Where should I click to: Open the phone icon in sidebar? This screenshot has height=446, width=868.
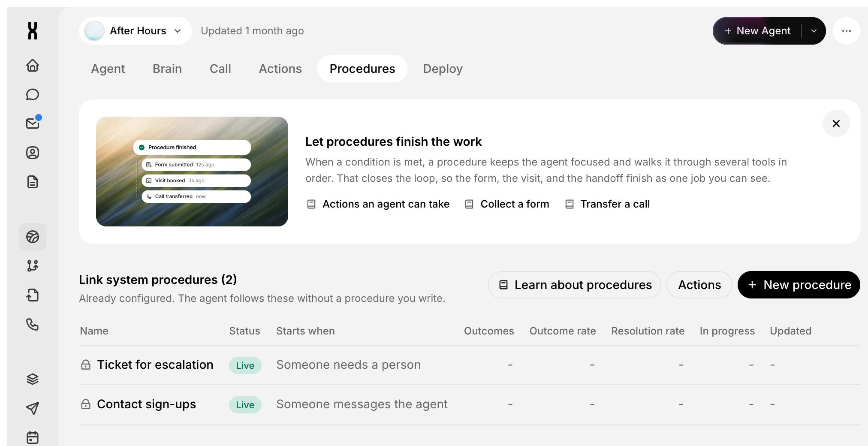(x=33, y=324)
